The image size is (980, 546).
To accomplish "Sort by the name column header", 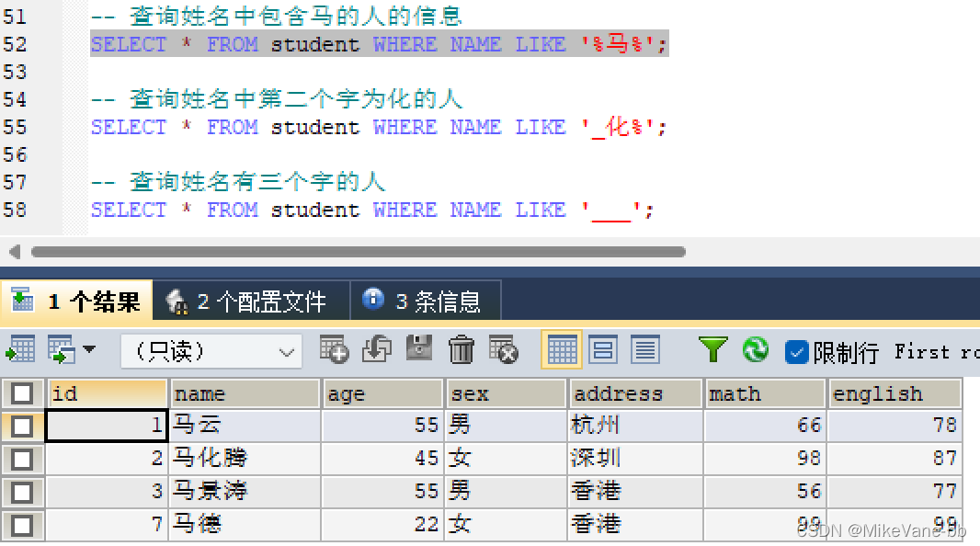I will click(245, 393).
